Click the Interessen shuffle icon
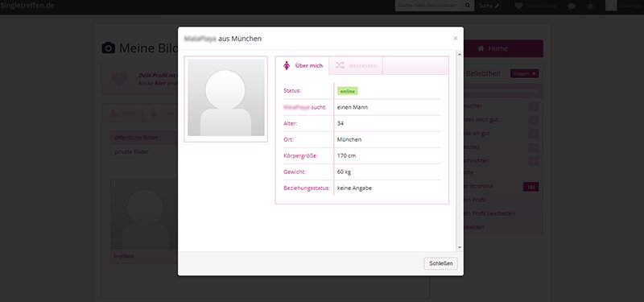 pos(340,65)
